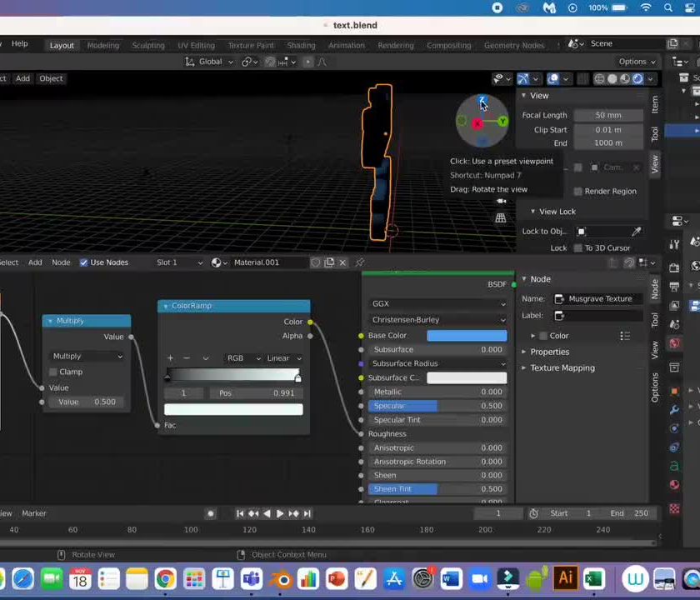Screen dimensions: 700x600
Task: Switch to the Shading workspace tab
Action: 301,45
